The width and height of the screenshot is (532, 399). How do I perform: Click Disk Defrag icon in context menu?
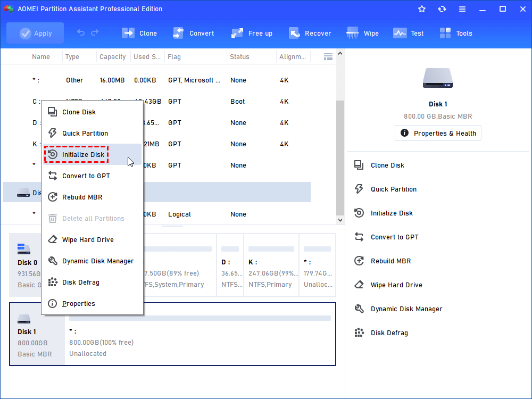click(x=53, y=282)
